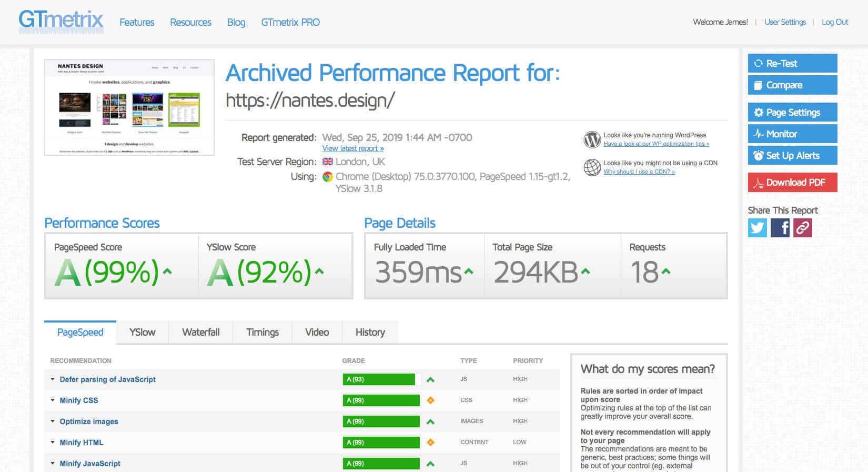Viewport: 868px width, 472px height.
Task: Click the Minify CSS A (99) grade bar
Action: [381, 400]
